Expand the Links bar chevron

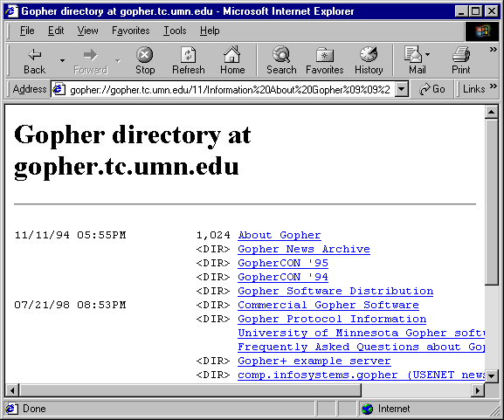[x=493, y=86]
